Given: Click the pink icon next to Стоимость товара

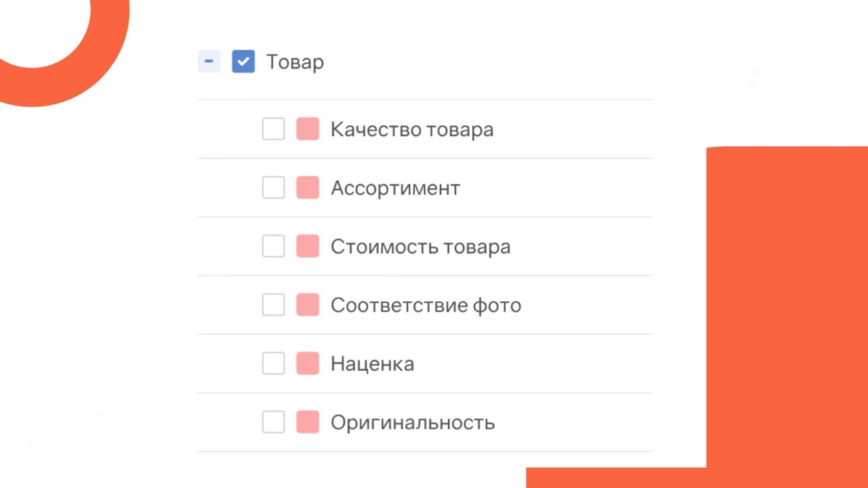Looking at the screenshot, I should (x=307, y=246).
